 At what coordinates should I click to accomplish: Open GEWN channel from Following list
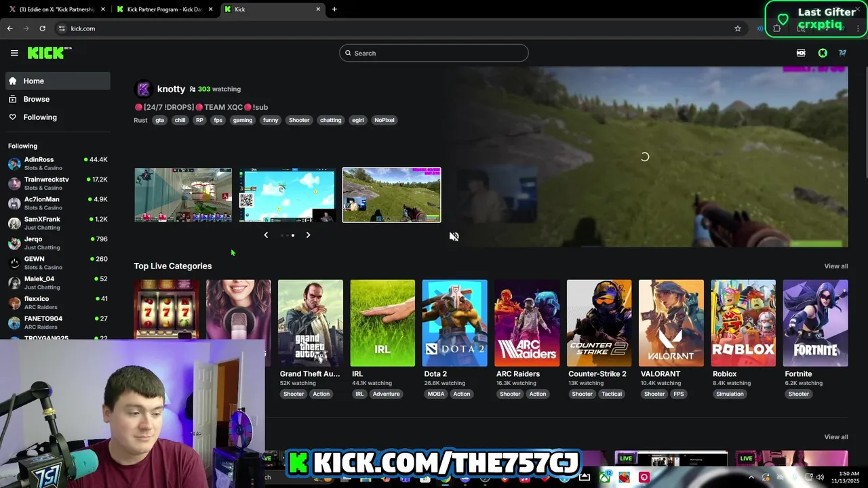point(58,262)
